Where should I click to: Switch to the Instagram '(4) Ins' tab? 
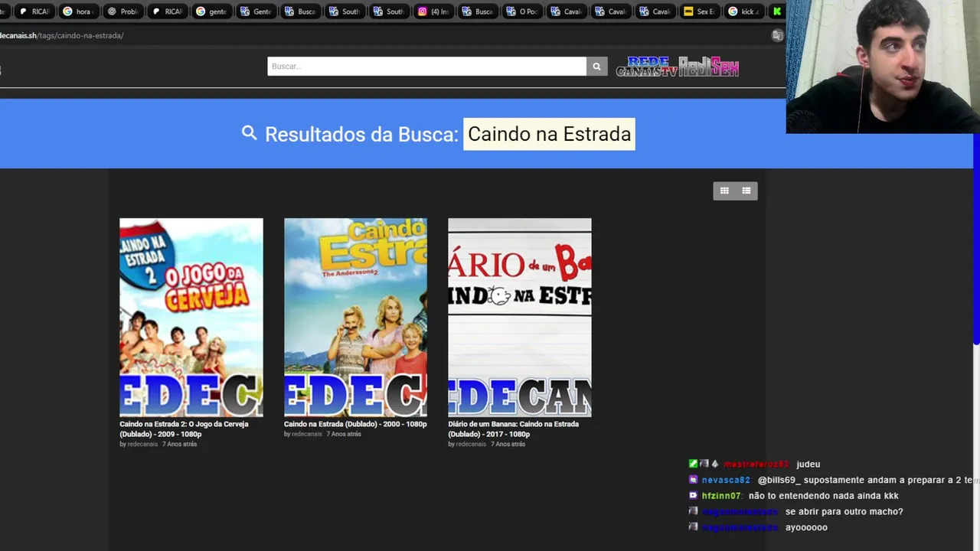[433, 11]
